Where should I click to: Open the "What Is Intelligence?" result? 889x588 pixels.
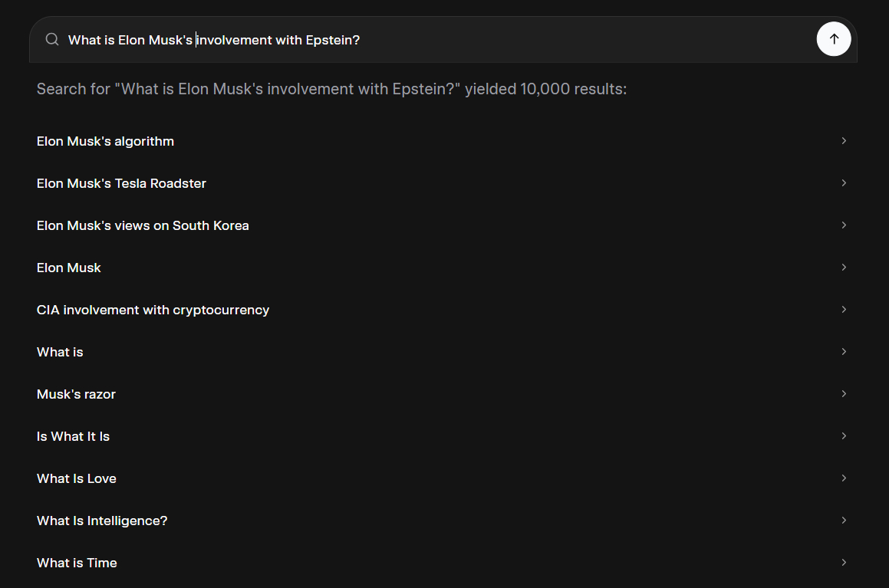tap(102, 521)
